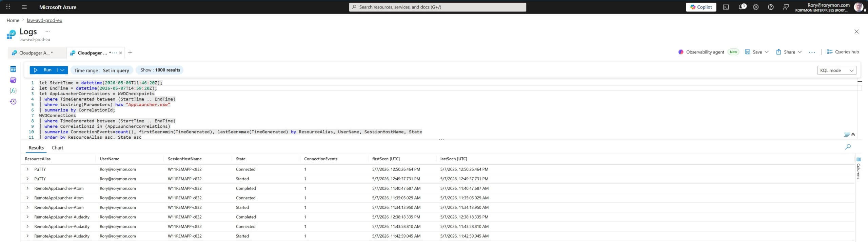Screen dimensions: 868x242
Task: Click the minimap marker at editor top right
Action: click(860, 82)
